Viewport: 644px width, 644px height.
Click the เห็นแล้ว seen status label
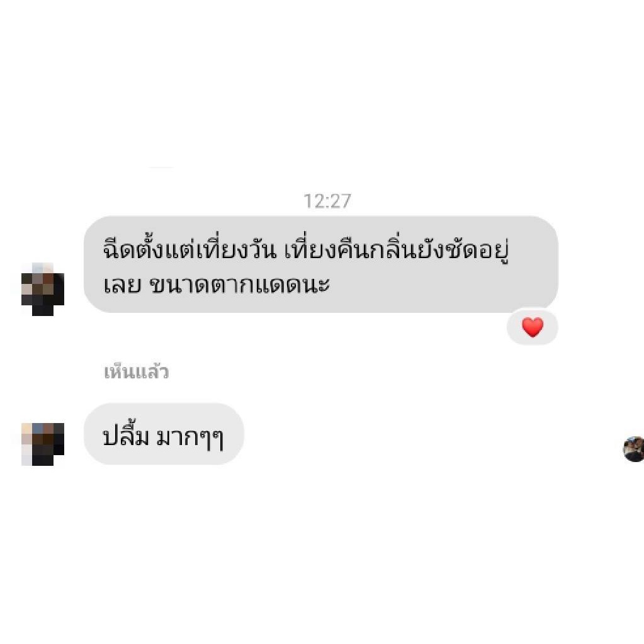click(x=137, y=372)
